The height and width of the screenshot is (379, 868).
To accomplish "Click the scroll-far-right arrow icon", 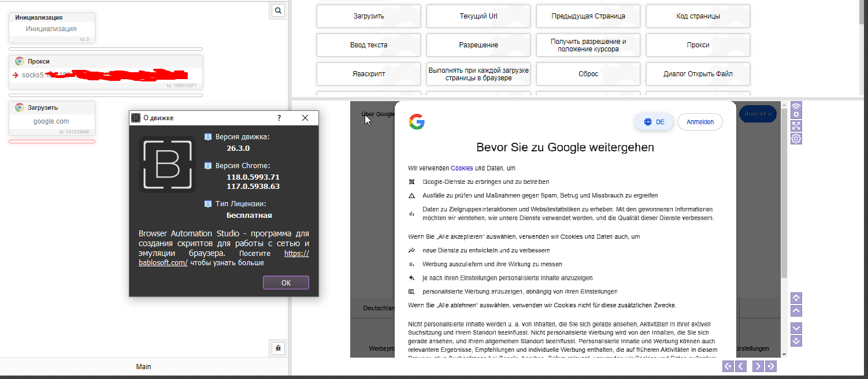I will (x=771, y=366).
